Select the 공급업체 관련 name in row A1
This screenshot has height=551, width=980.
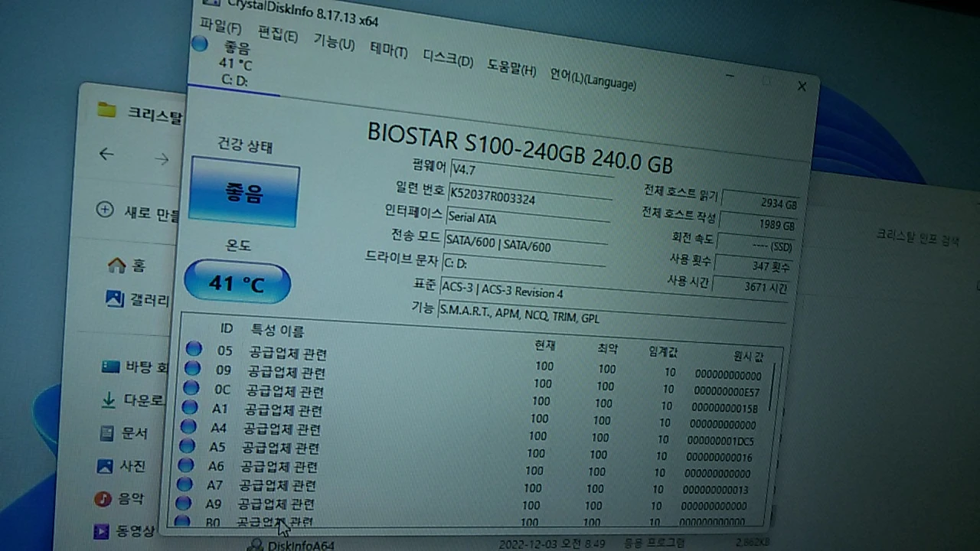[x=283, y=411]
